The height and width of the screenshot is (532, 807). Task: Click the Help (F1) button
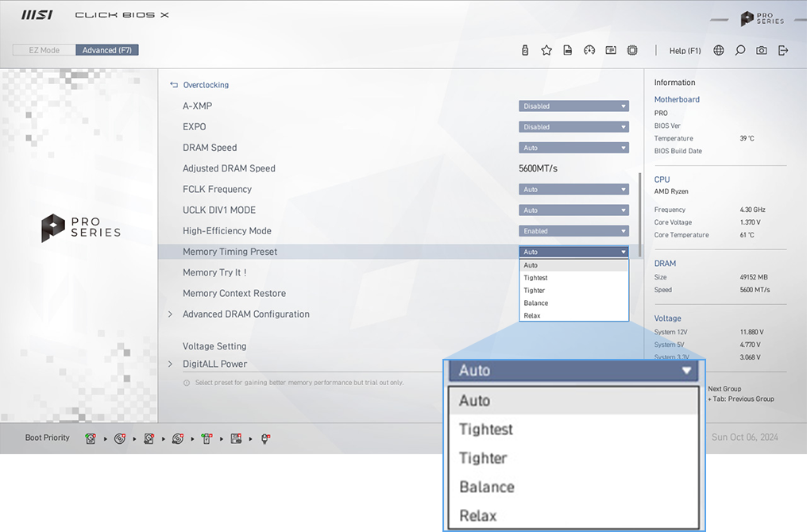685,51
